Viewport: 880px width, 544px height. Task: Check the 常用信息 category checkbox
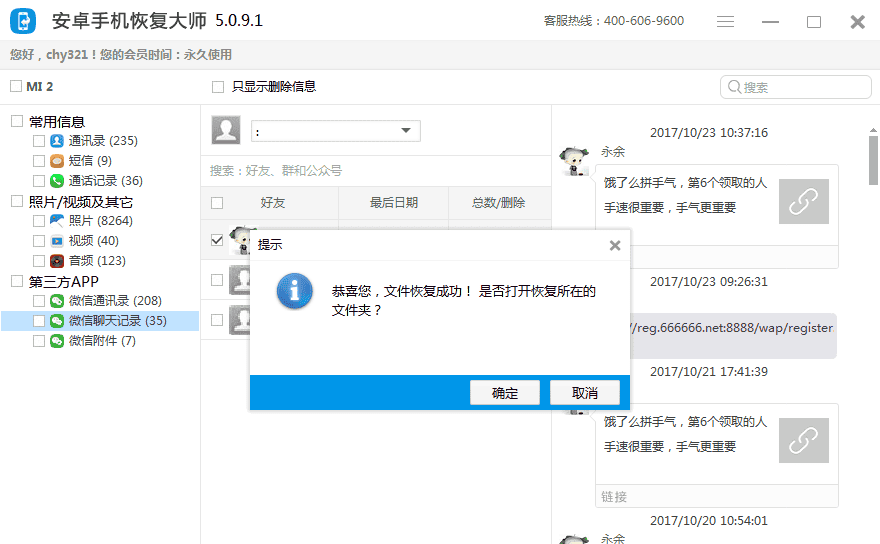click(x=17, y=121)
